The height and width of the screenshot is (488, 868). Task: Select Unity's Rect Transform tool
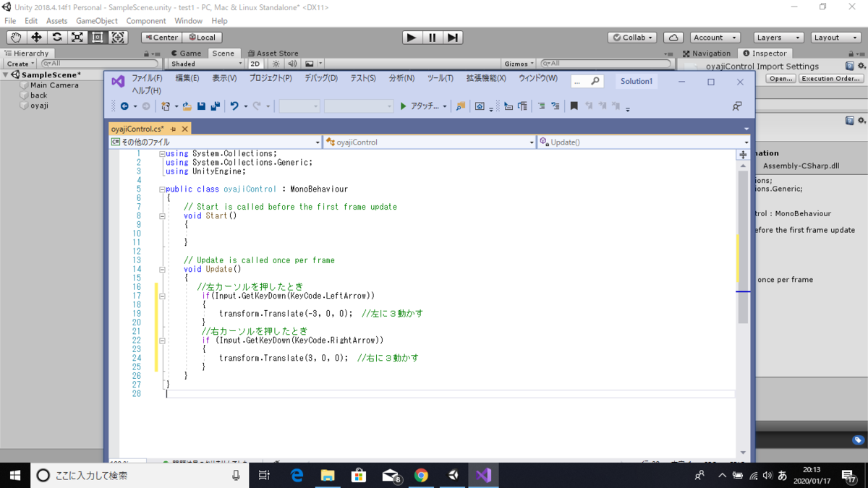tap(97, 38)
